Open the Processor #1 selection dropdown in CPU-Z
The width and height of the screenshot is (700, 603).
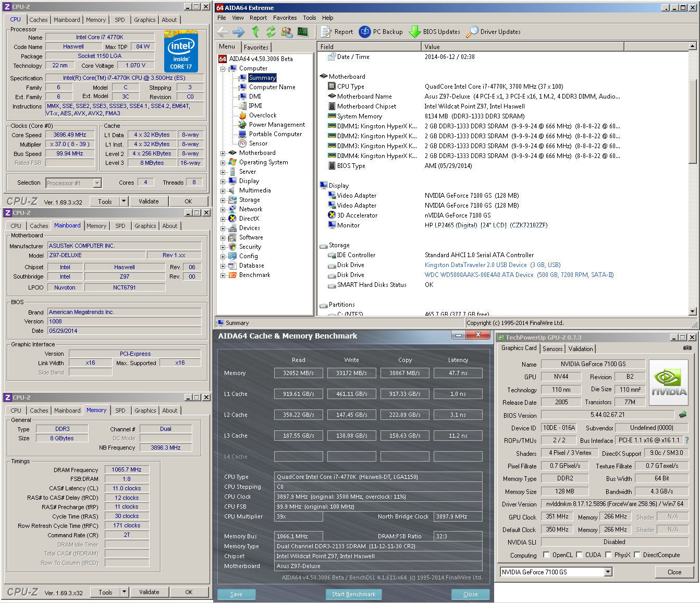(x=97, y=183)
